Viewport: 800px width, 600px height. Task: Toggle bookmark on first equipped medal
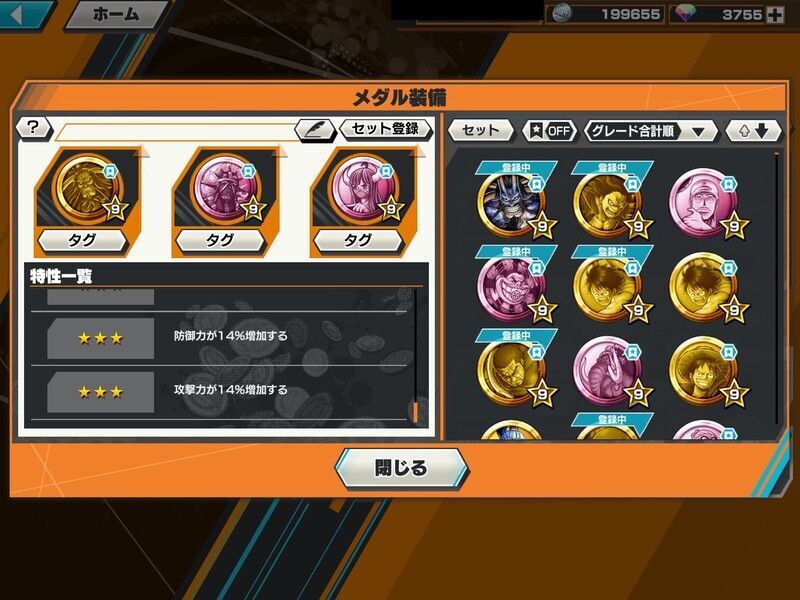(111, 170)
